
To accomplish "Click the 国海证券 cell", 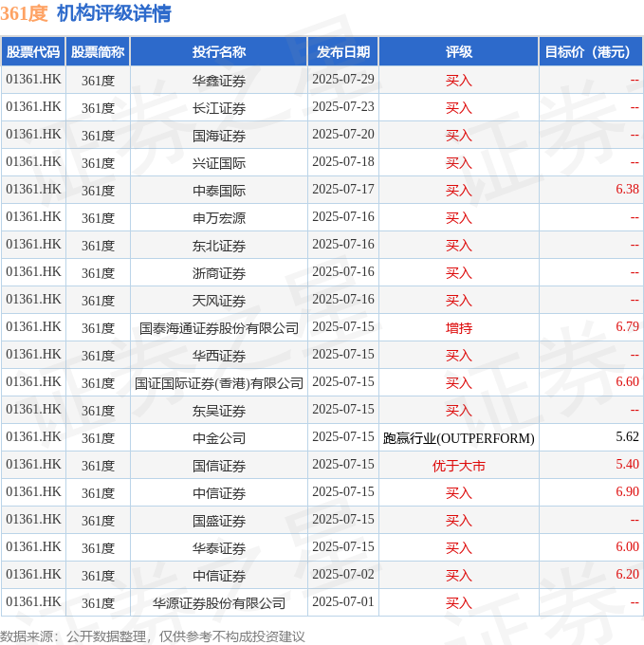I will pos(219,136).
